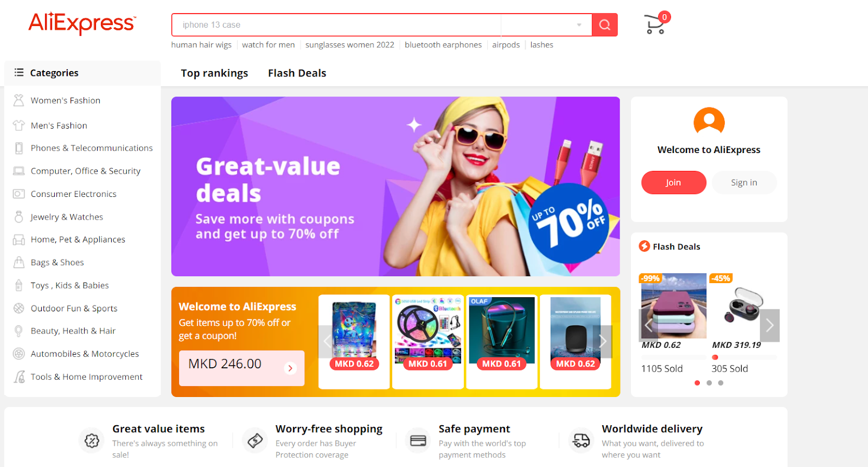Click the Automobiles & Motorcycles wheel icon
This screenshot has height=467, width=868.
point(19,354)
